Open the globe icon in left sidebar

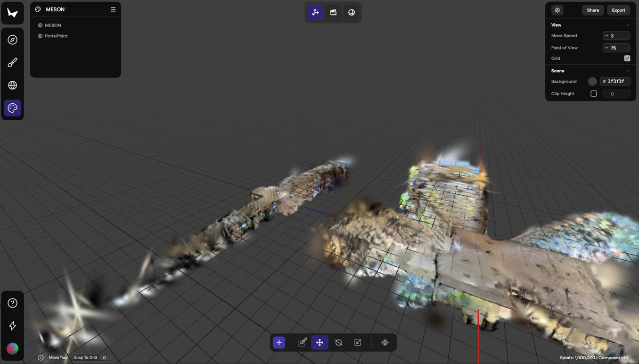point(13,85)
